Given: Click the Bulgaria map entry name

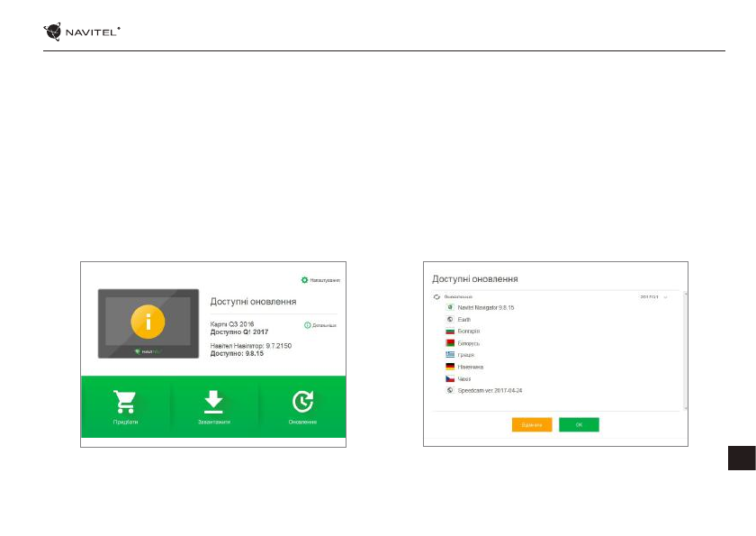Looking at the screenshot, I should tap(469, 332).
